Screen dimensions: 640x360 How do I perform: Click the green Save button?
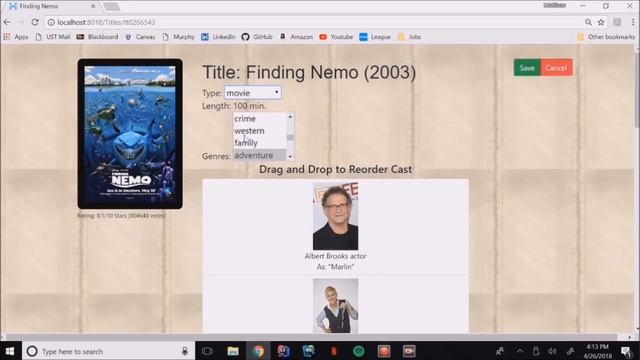(527, 68)
